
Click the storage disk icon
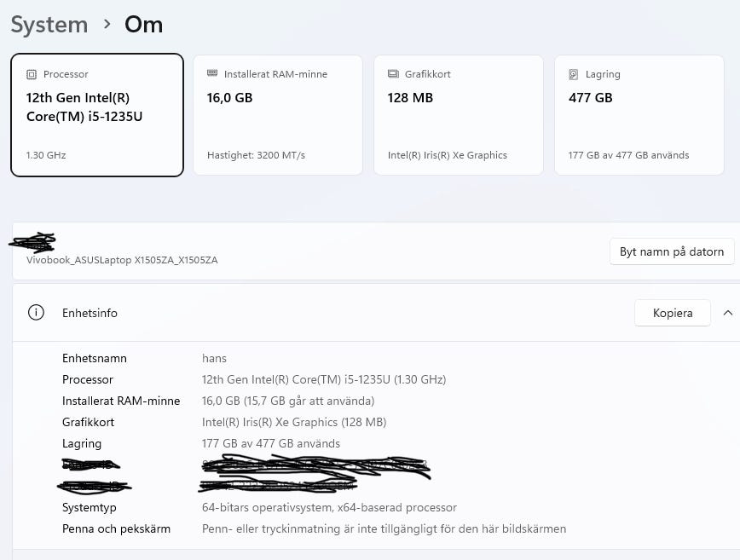click(574, 74)
